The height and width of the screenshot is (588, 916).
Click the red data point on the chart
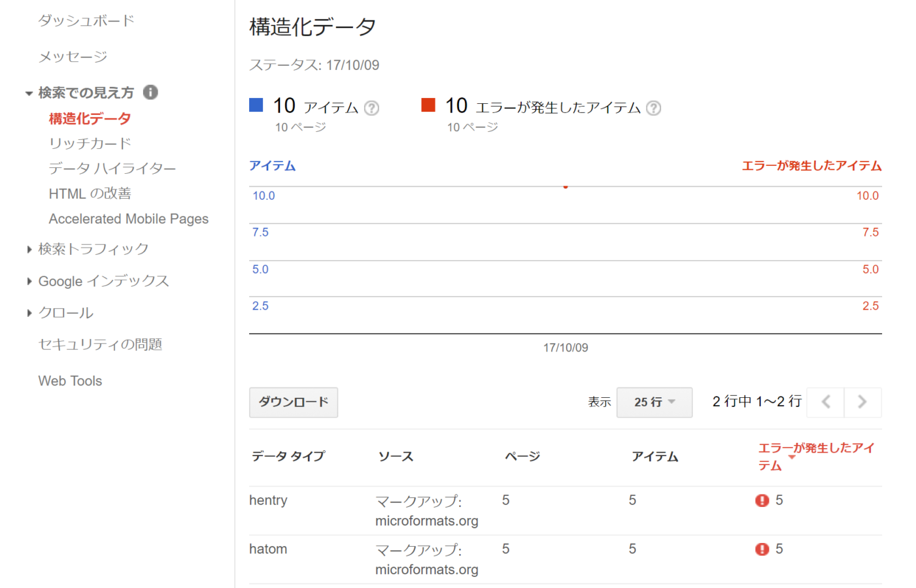click(565, 186)
